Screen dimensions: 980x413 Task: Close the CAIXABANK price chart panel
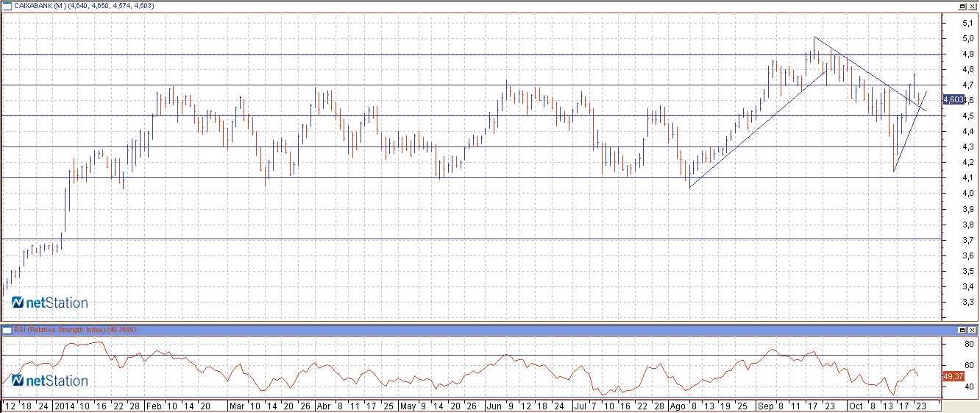tap(973, 6)
